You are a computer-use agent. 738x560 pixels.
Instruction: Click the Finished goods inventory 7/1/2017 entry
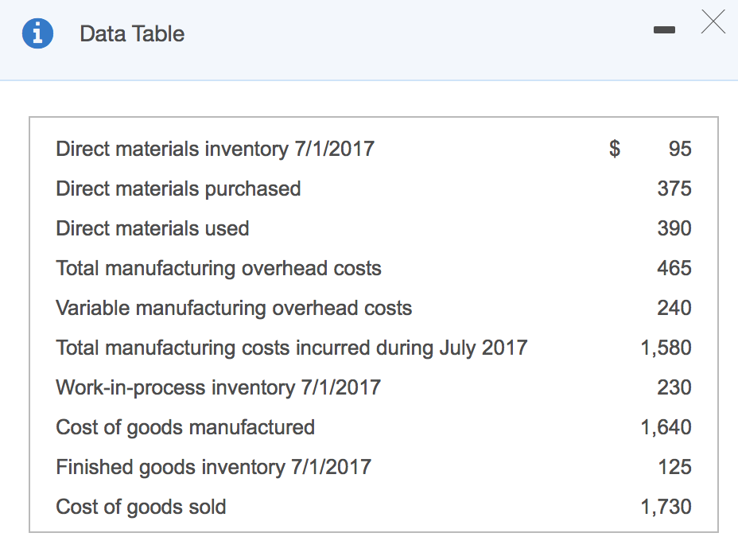(212, 467)
